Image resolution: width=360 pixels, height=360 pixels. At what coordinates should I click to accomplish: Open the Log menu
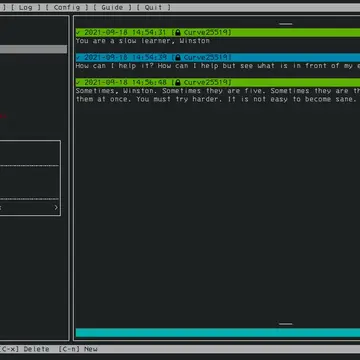(x=25, y=7)
